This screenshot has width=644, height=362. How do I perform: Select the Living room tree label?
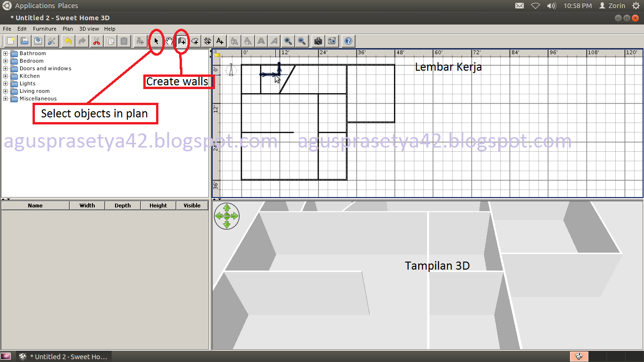click(x=34, y=91)
